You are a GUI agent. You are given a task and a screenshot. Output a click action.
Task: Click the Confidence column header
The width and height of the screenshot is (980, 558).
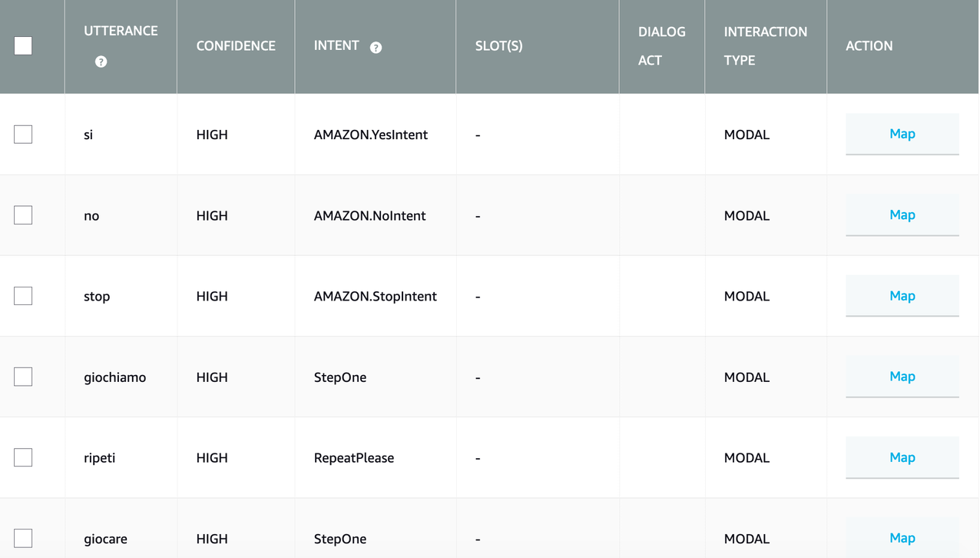(x=236, y=46)
